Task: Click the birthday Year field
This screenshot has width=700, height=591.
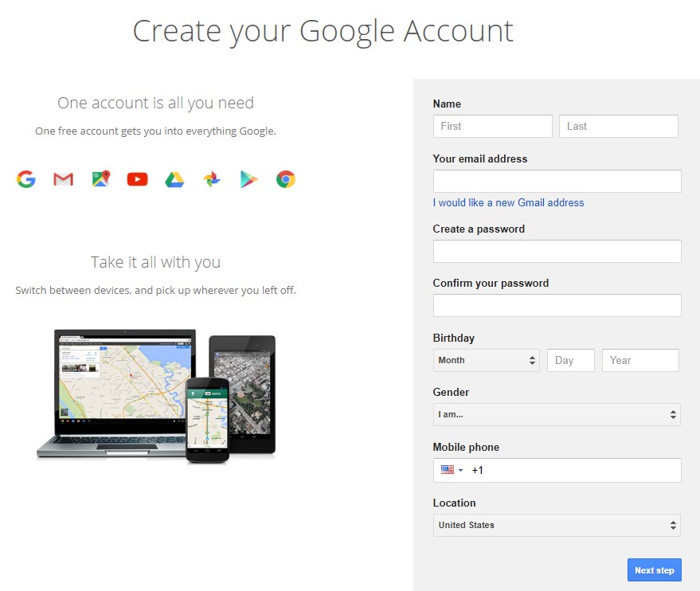Action: [640, 360]
